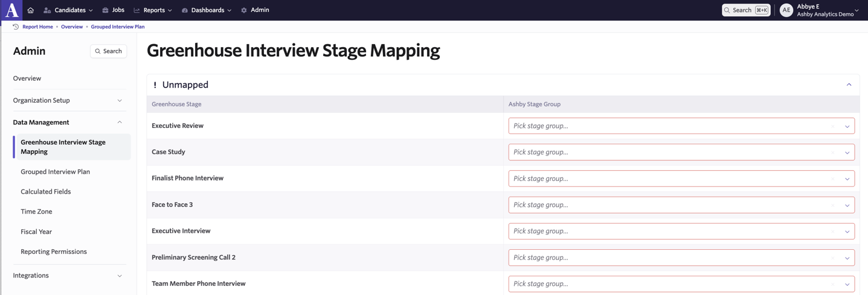
Task: Pick stage group for Team Member Phone Interview
Action: [x=681, y=284]
